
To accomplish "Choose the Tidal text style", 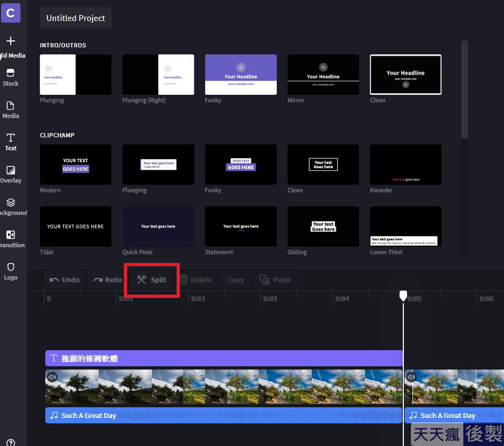I will tap(75, 226).
